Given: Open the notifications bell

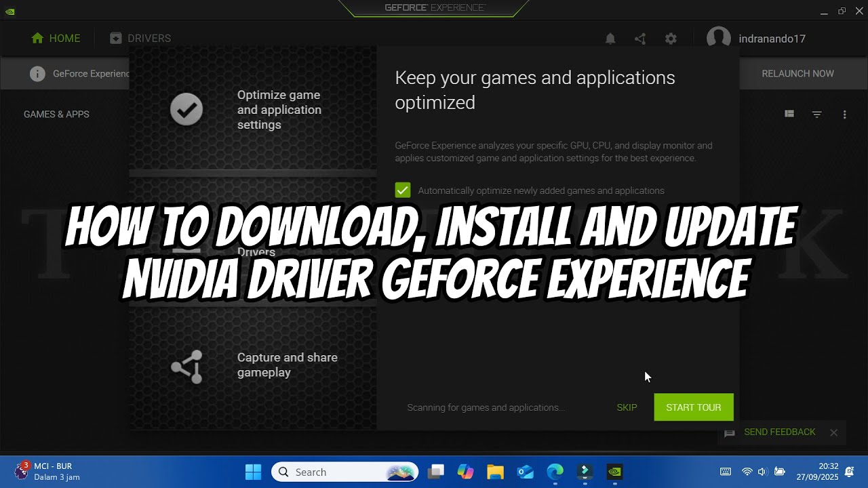Looking at the screenshot, I should coord(610,39).
